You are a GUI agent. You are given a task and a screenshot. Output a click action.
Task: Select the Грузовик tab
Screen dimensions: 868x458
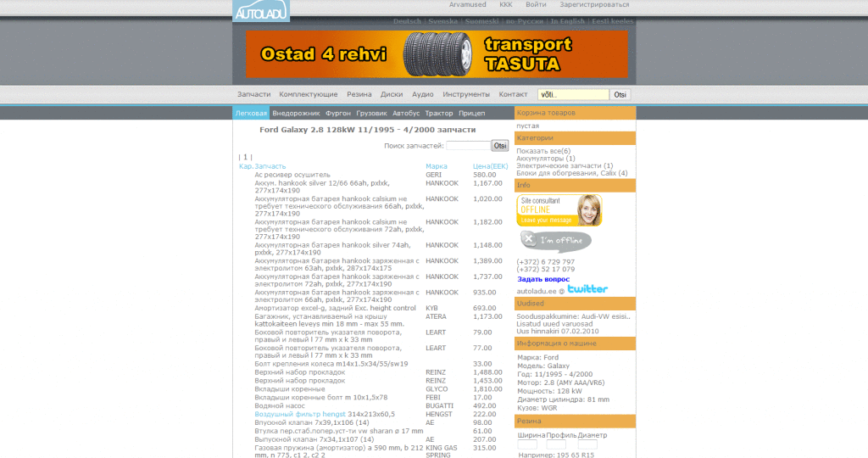371,113
